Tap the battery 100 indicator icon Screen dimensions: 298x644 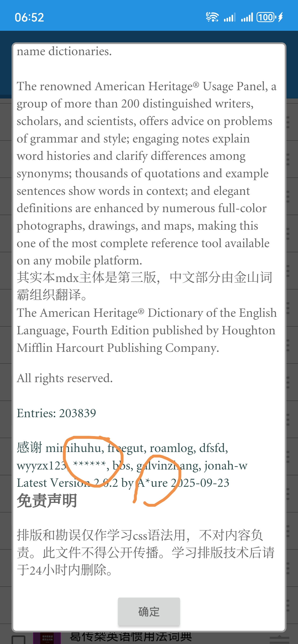tap(266, 17)
